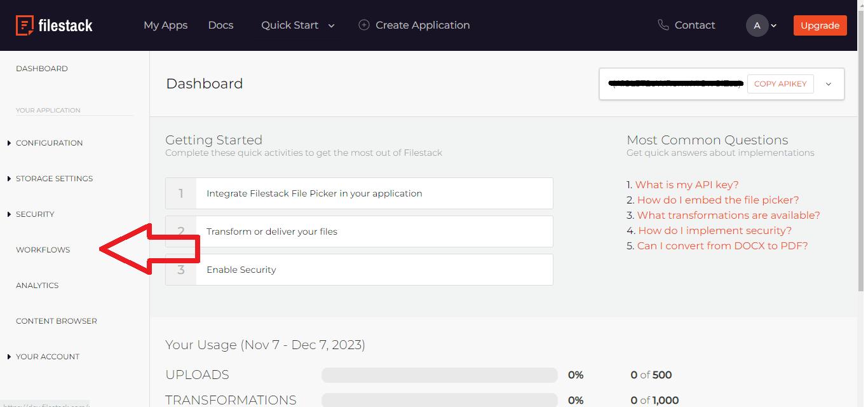Open the account avatar circle menu

click(x=757, y=25)
